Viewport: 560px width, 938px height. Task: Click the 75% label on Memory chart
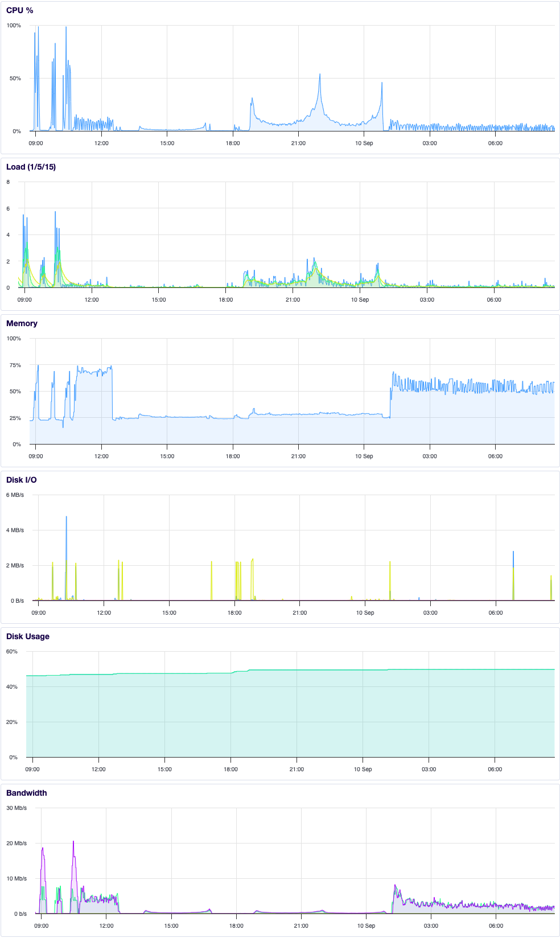15,365
